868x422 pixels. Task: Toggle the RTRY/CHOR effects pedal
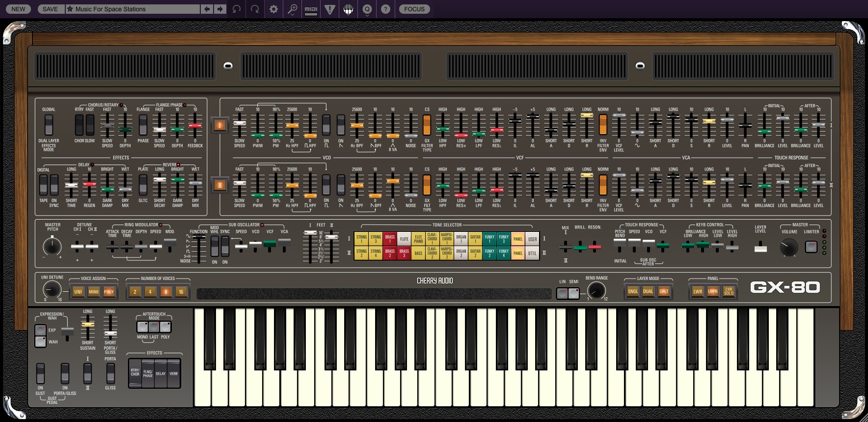pyautogui.click(x=135, y=373)
